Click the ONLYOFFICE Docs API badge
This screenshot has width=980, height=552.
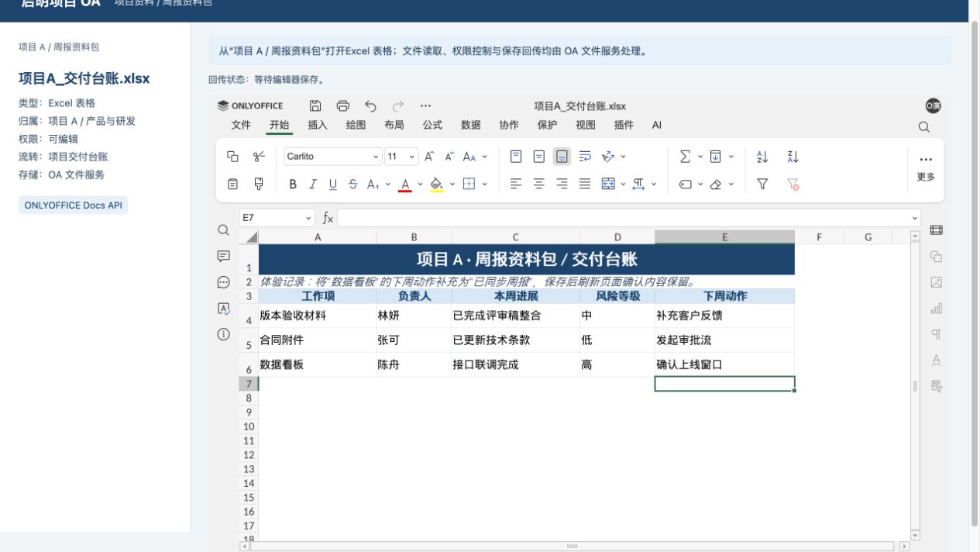tap(73, 205)
